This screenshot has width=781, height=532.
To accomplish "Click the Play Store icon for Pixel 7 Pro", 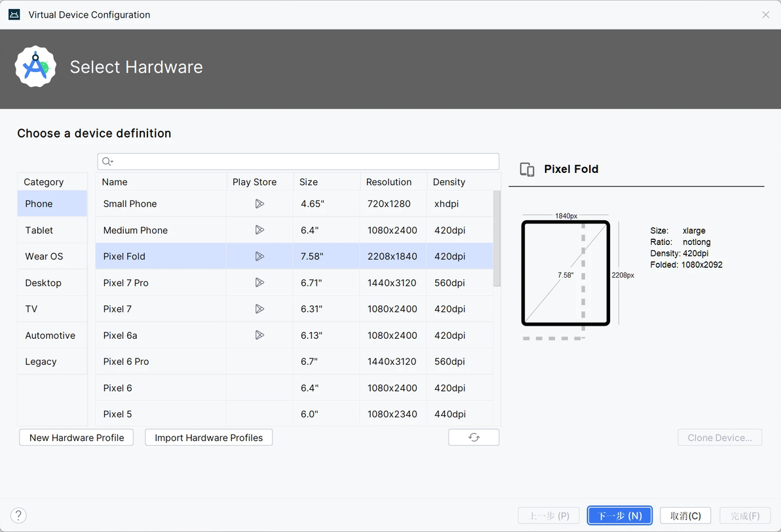I will point(259,282).
